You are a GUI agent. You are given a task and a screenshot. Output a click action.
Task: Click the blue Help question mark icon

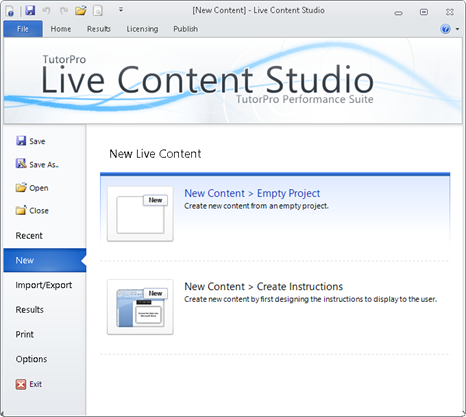click(x=445, y=29)
